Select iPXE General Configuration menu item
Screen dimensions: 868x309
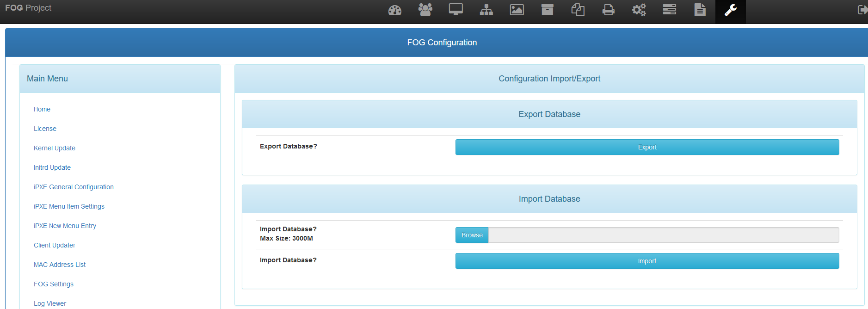click(x=74, y=187)
